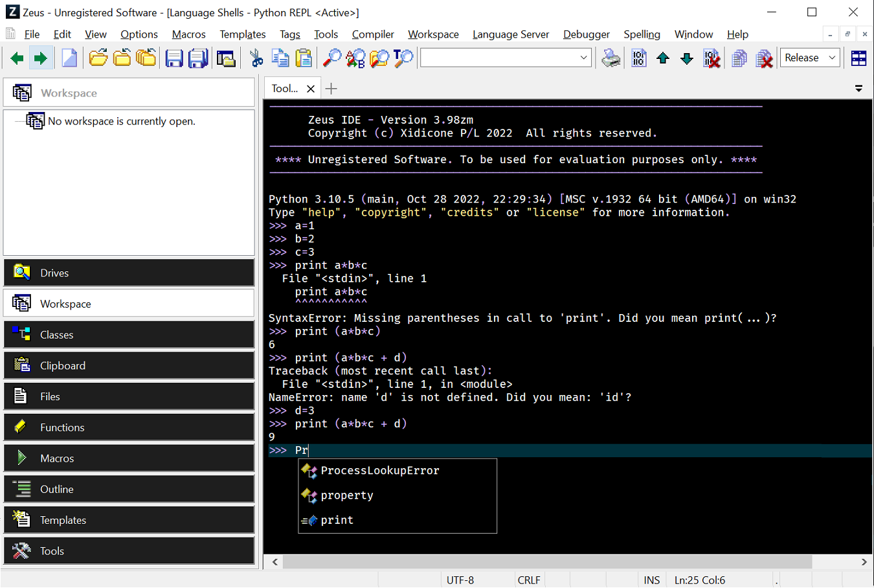The height and width of the screenshot is (588, 874).
Task: Open the Tags menu
Action: (x=290, y=34)
